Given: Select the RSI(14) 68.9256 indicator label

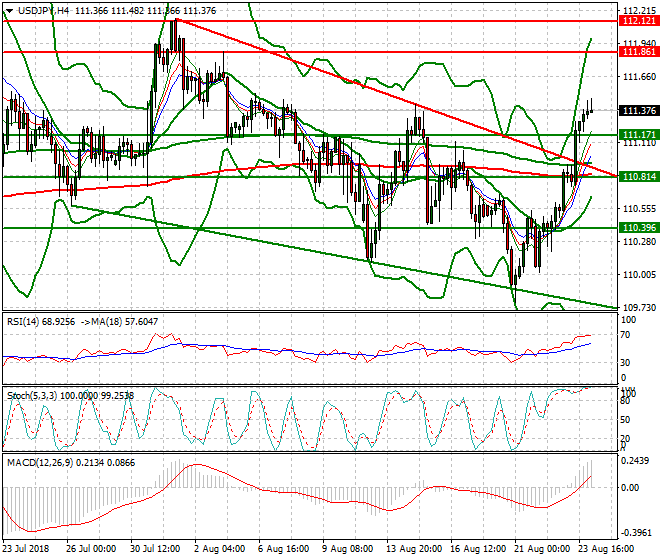Looking at the screenshot, I should pyautogui.click(x=41, y=322).
